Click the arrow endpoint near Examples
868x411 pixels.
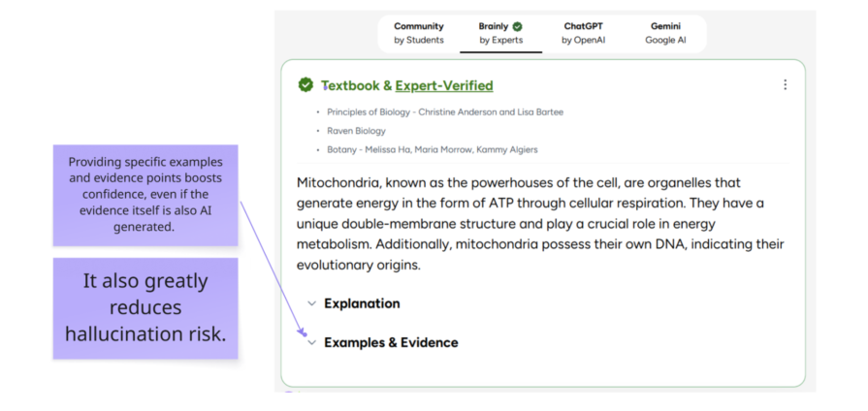pos(304,334)
